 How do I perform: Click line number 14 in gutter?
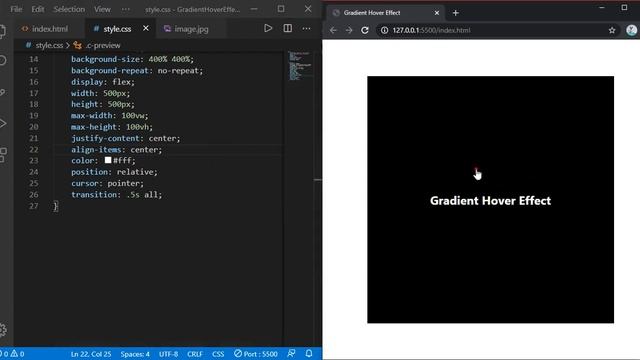click(33, 59)
